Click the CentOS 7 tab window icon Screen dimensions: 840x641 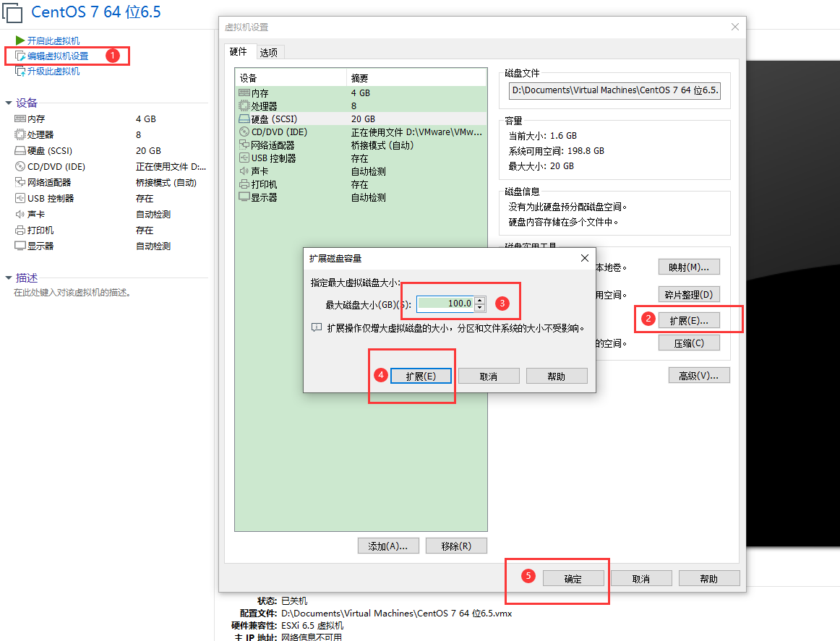pyautogui.click(x=12, y=12)
